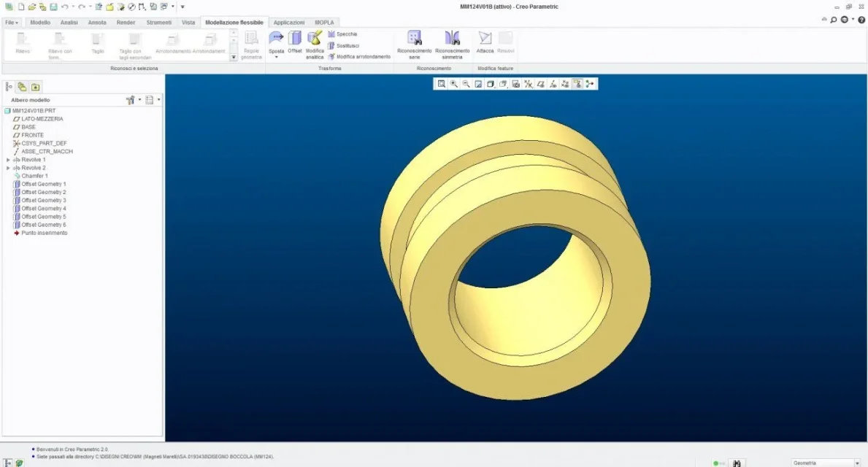Click Riconoscimento simmetria icon
This screenshot has width=868, height=467.
[453, 39]
